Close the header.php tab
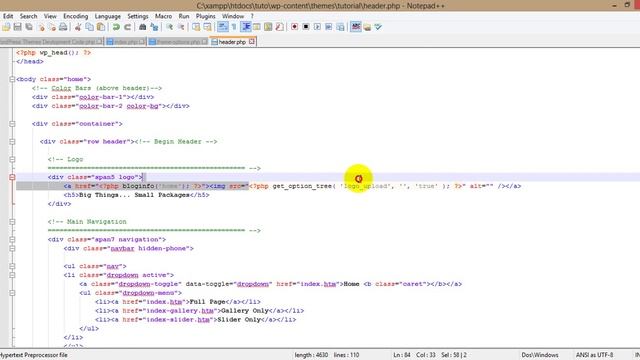Screen dimensions: 640x360 click(252, 42)
